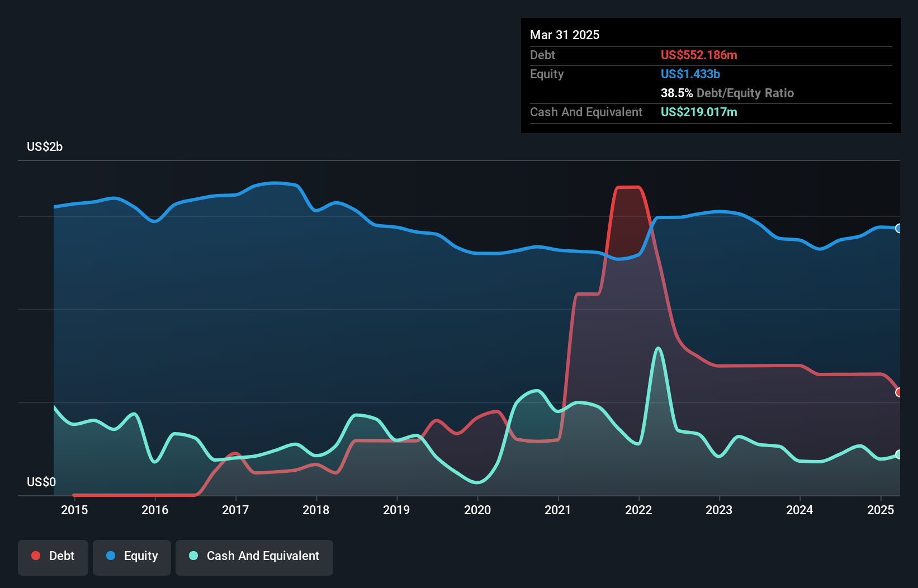Viewport: 918px width, 588px height.
Task: Select the red Debt endpoint marker on chart
Action: coord(898,392)
